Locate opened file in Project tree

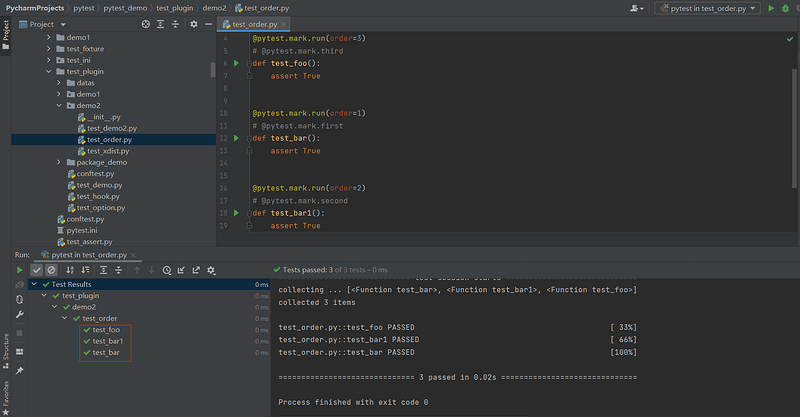pyautogui.click(x=146, y=24)
